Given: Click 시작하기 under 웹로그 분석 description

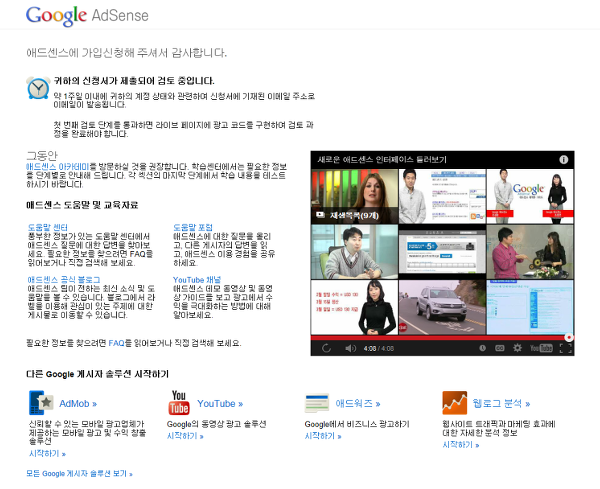Looking at the screenshot, I should (461, 445).
